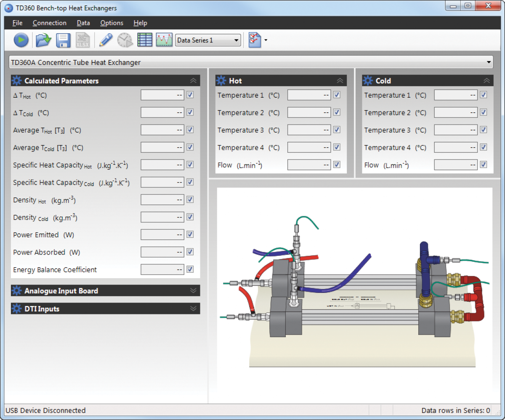View the data table spreadsheet icon
Viewport: 505px width, 420px height.
(x=145, y=40)
